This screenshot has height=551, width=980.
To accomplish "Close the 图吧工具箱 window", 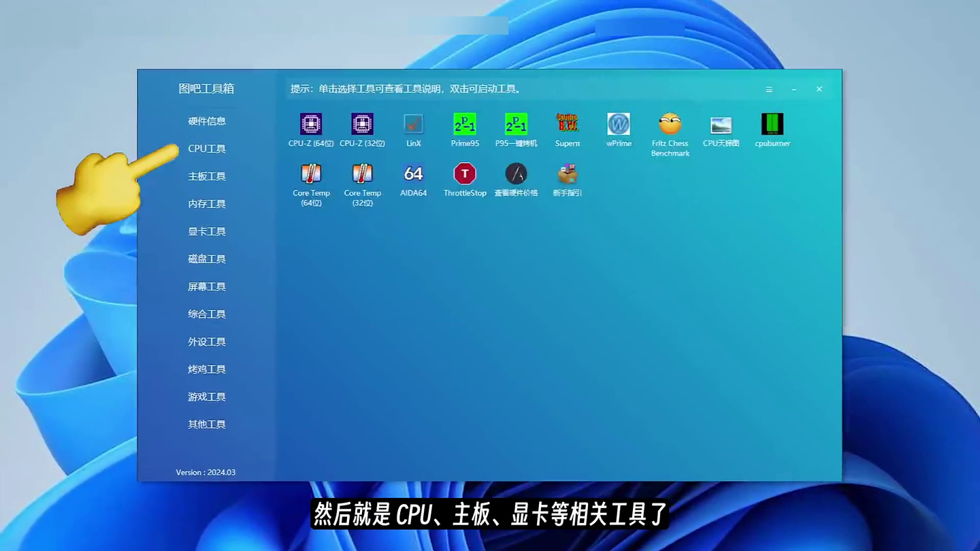I will click(x=819, y=89).
